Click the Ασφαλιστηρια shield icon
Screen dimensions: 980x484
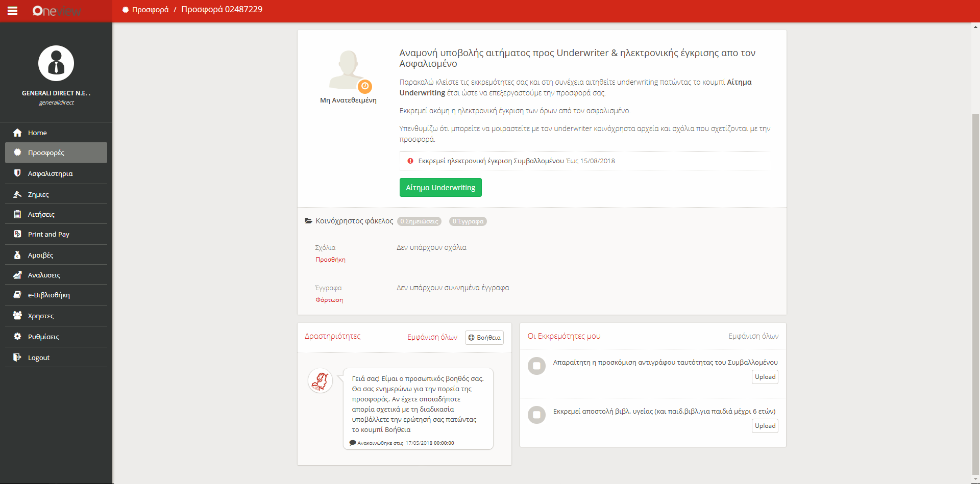17,173
